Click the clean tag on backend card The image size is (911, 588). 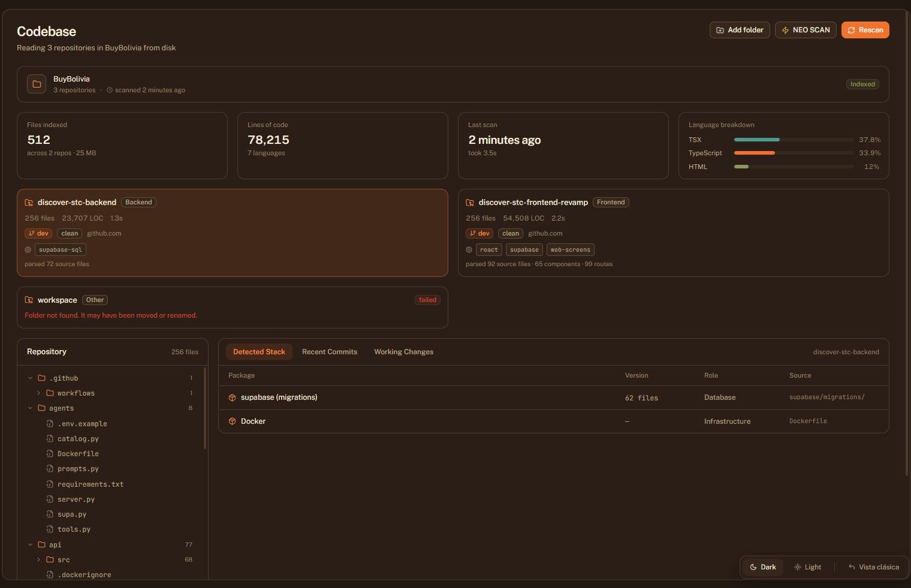70,234
